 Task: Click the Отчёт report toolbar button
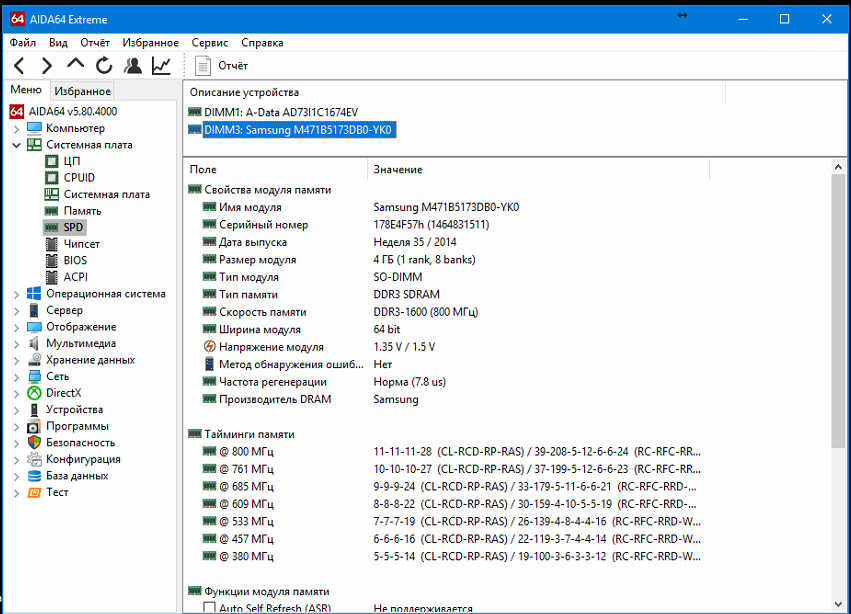pyautogui.click(x=221, y=66)
